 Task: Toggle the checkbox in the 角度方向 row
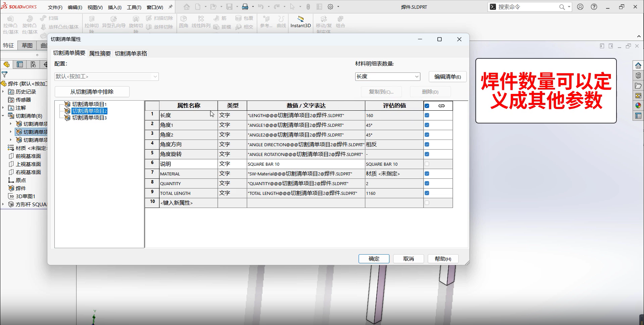point(427,145)
